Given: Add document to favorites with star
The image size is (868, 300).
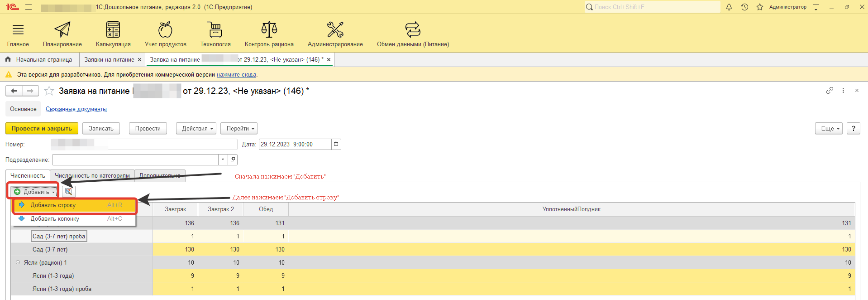Looking at the screenshot, I should click(49, 91).
